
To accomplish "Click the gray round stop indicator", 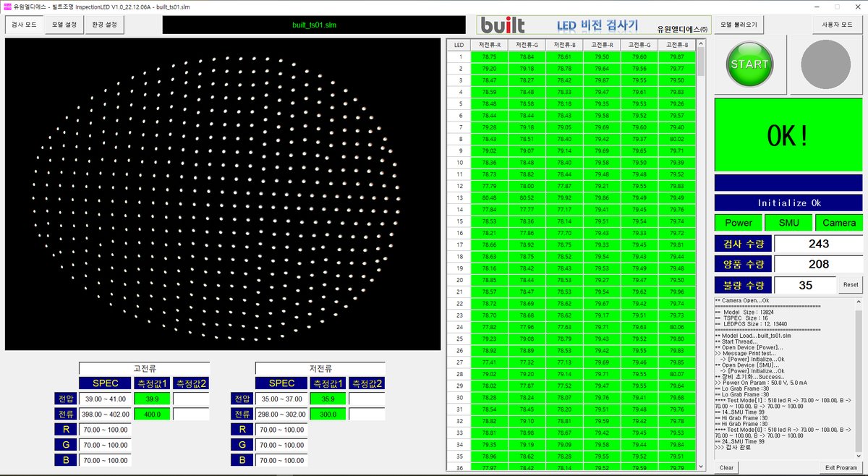I will [825, 64].
